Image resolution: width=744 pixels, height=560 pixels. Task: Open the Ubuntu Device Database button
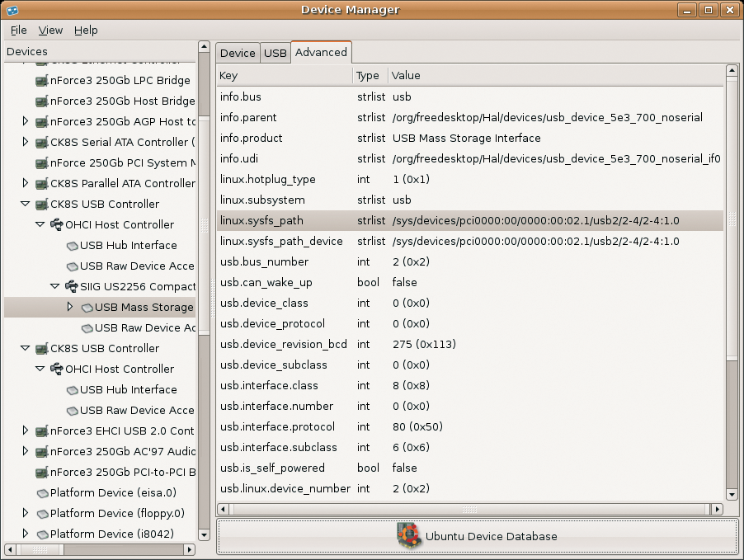coord(478,536)
